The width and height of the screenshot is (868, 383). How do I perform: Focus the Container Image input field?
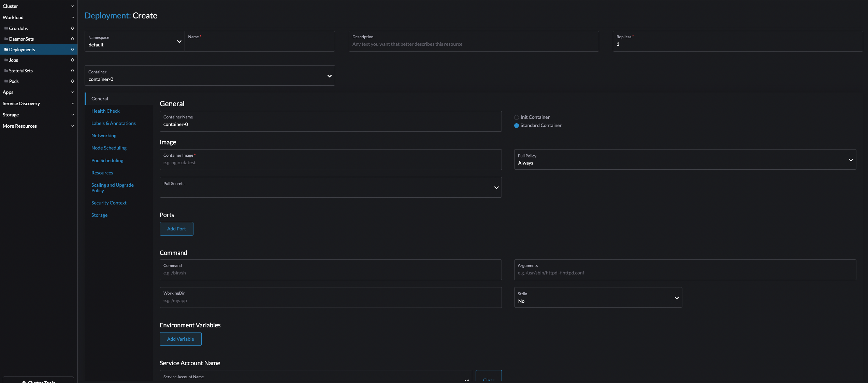point(331,159)
